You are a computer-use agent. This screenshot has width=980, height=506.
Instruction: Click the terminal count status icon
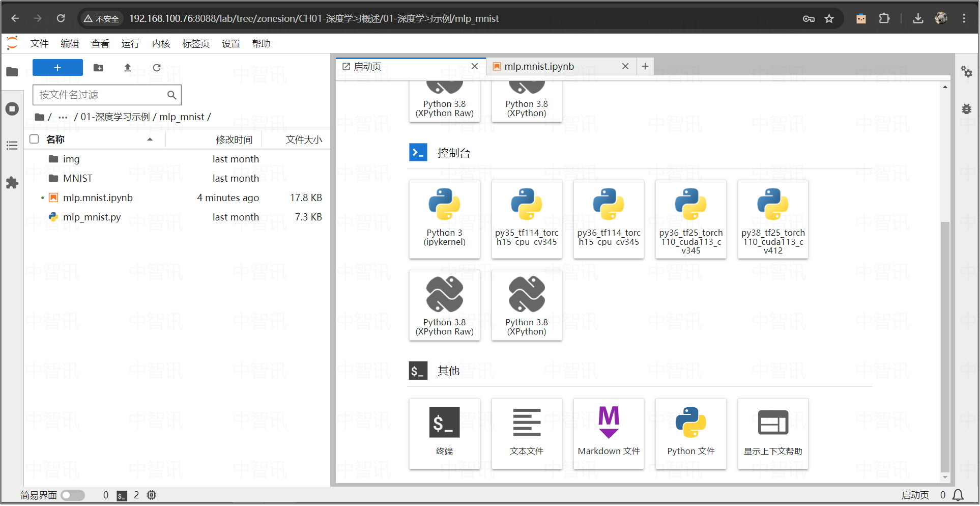(122, 495)
